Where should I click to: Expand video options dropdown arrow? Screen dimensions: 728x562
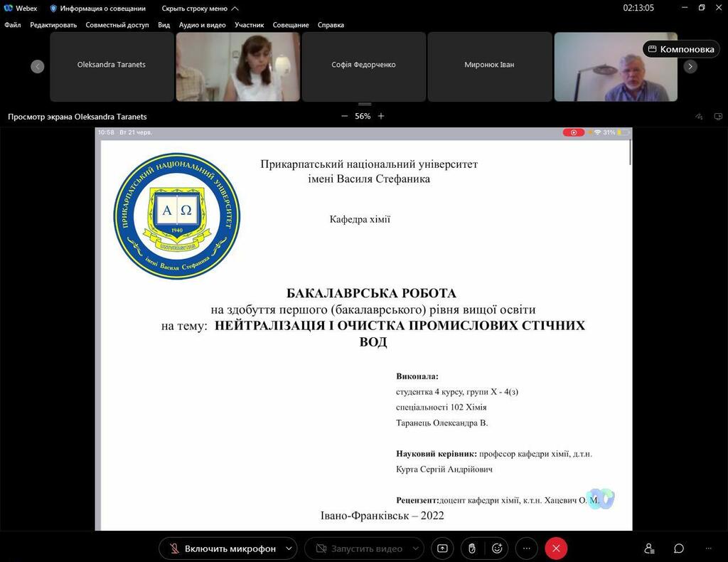click(x=416, y=548)
